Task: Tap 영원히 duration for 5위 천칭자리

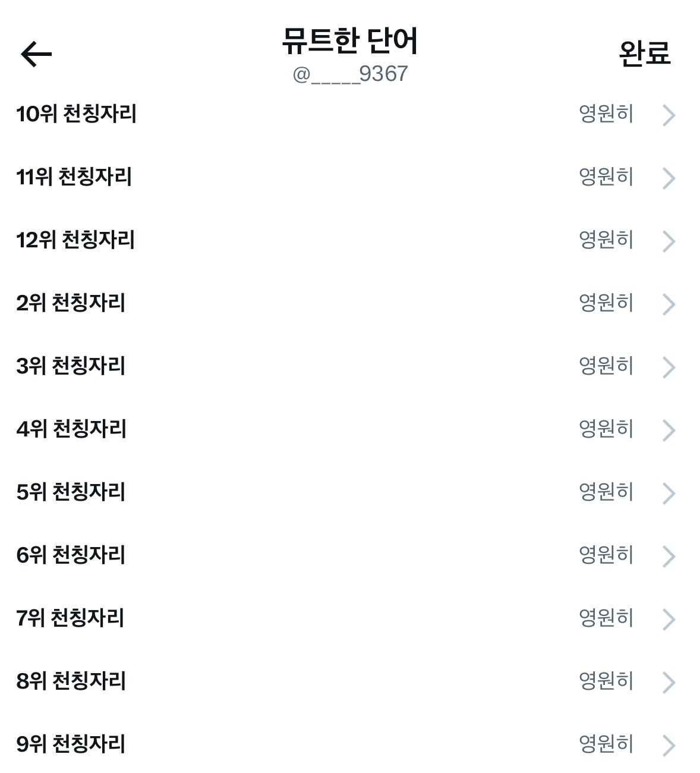Action: (606, 492)
